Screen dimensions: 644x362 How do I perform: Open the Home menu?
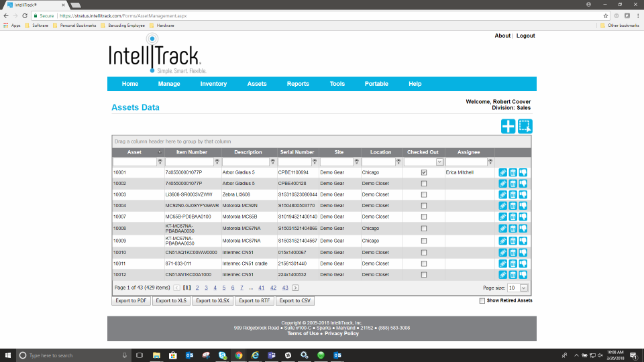129,84
